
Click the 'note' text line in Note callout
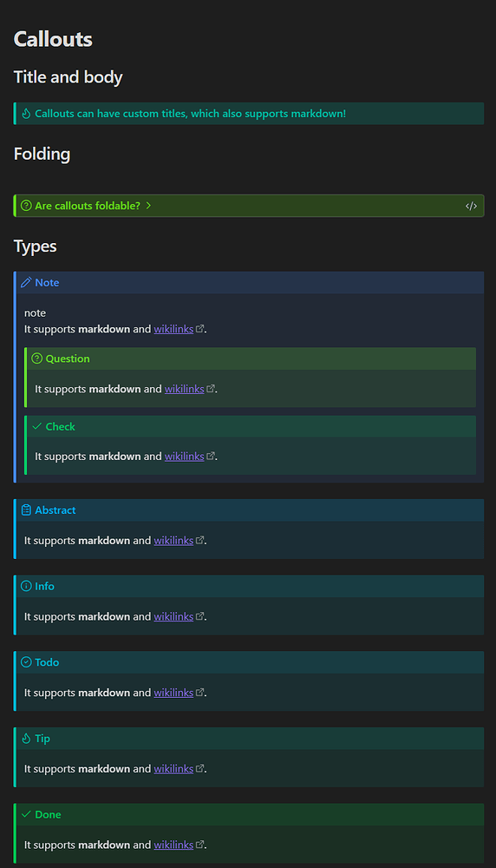tap(35, 312)
